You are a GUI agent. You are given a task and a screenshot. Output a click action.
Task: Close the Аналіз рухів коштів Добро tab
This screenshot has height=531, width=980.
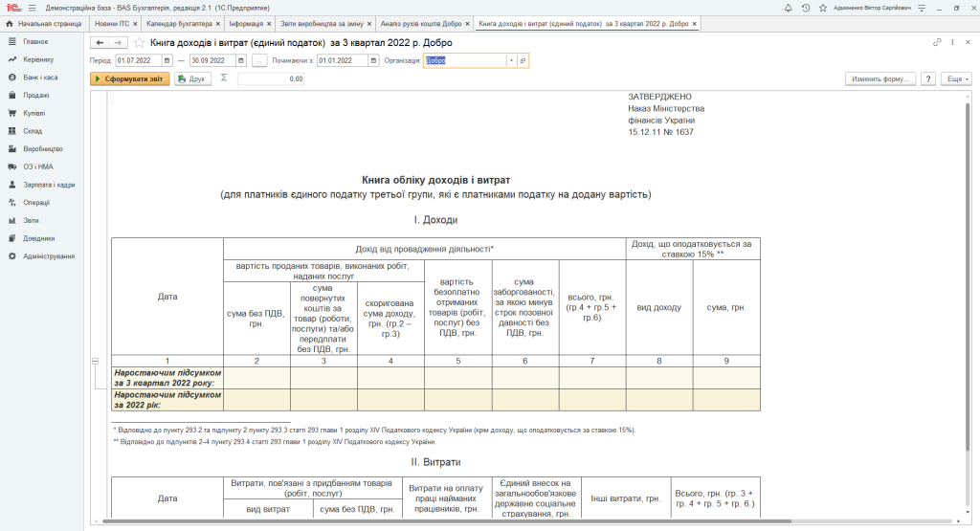[467, 24]
